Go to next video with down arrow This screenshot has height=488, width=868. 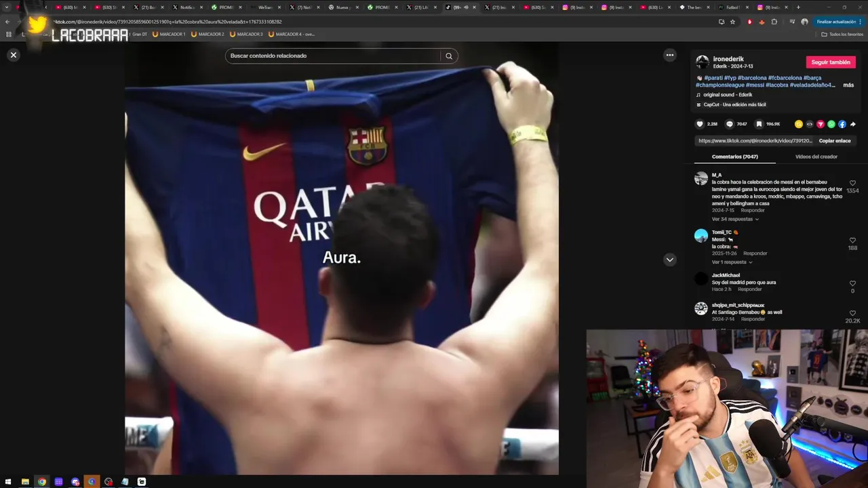pos(670,260)
